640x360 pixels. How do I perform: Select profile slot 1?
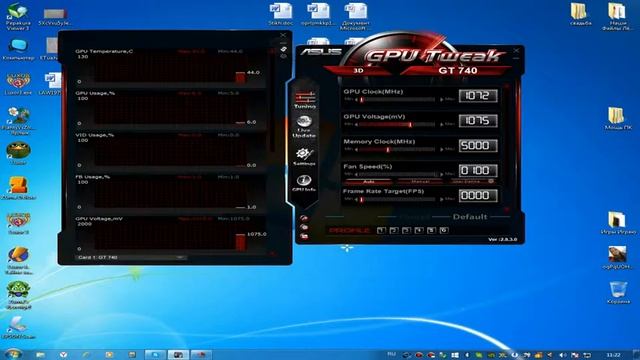point(381,230)
